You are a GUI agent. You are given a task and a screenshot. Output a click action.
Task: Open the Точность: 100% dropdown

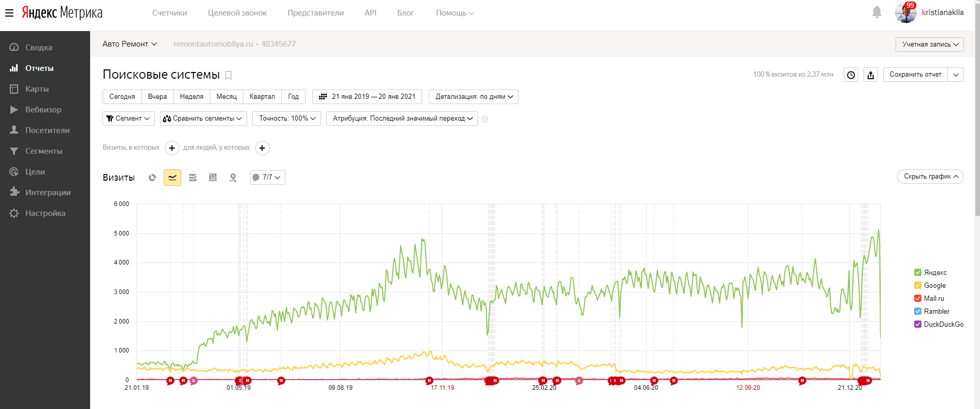tap(286, 119)
